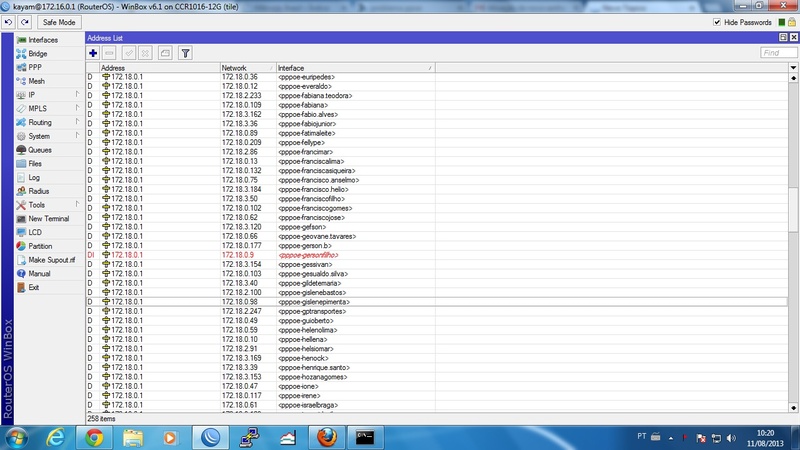The width and height of the screenshot is (800, 450).
Task: Expand the Tools submenu arrow
Action: click(77, 205)
